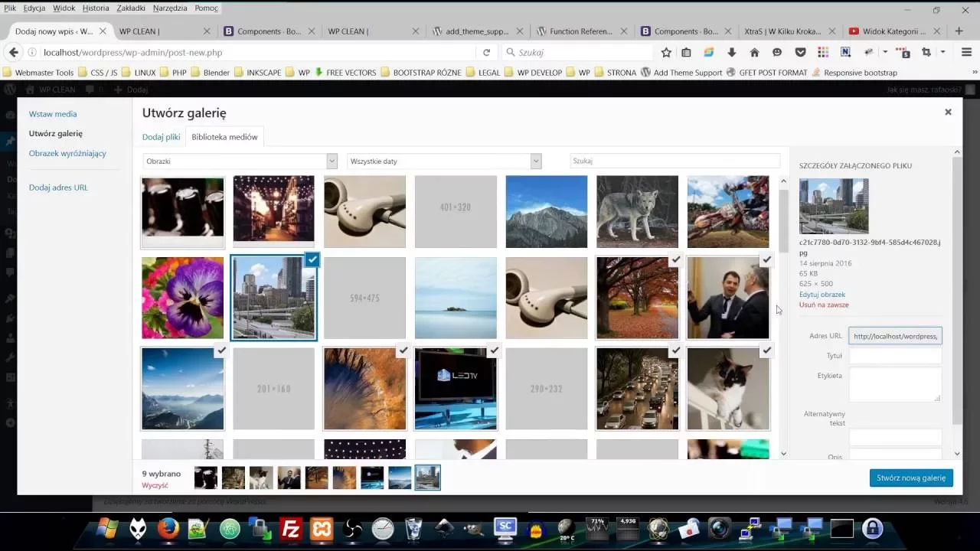Image resolution: width=980 pixels, height=551 pixels.
Task: Open Atom editor from the dock
Action: [x=230, y=529]
